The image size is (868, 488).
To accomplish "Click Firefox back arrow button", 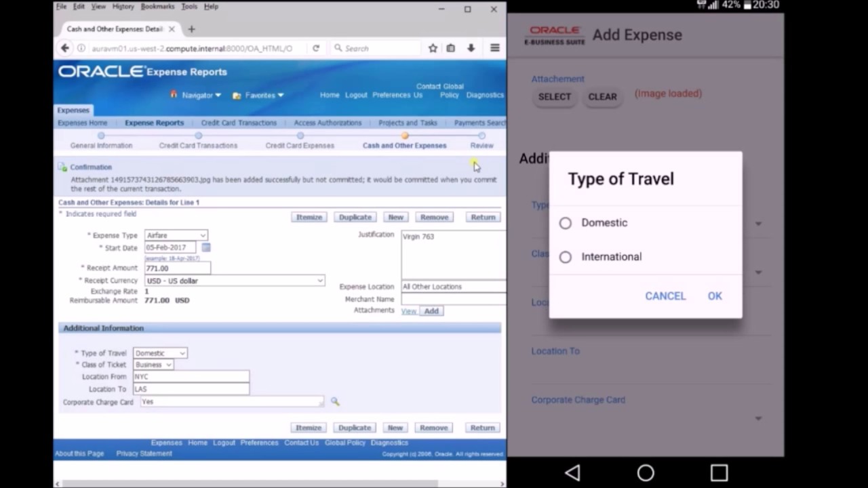I will [64, 48].
